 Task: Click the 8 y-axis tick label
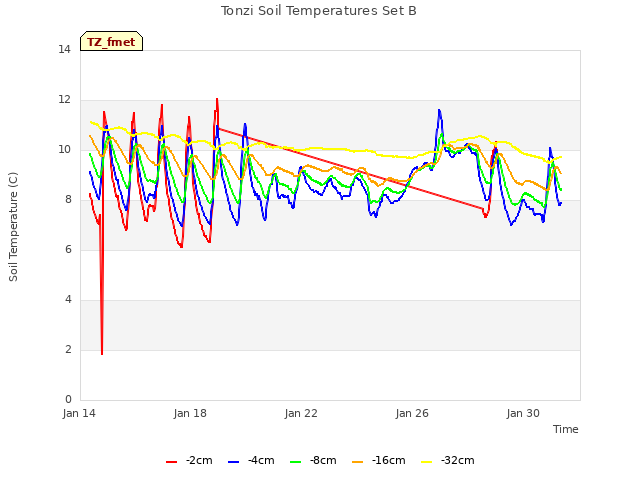(x=68, y=200)
